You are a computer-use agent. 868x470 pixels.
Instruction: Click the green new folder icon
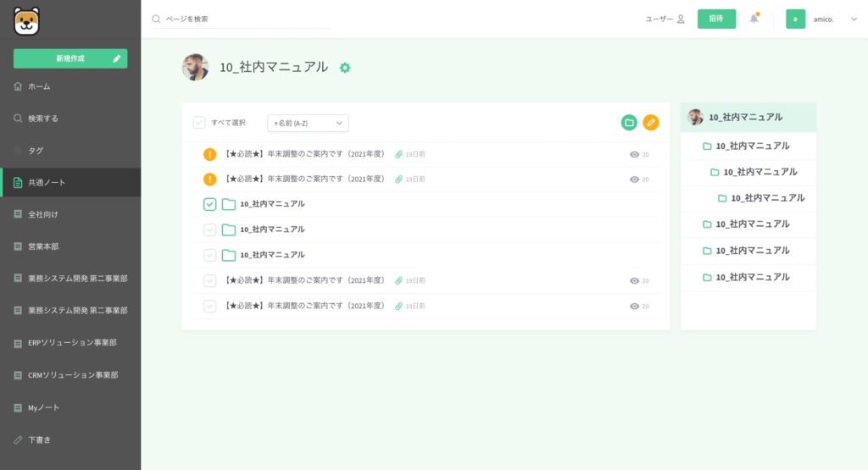pos(629,123)
